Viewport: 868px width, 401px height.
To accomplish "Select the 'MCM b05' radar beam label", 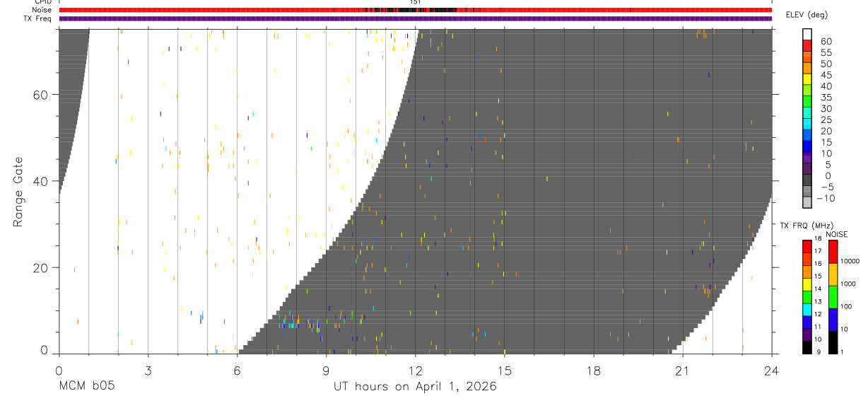I will pos(86,387).
